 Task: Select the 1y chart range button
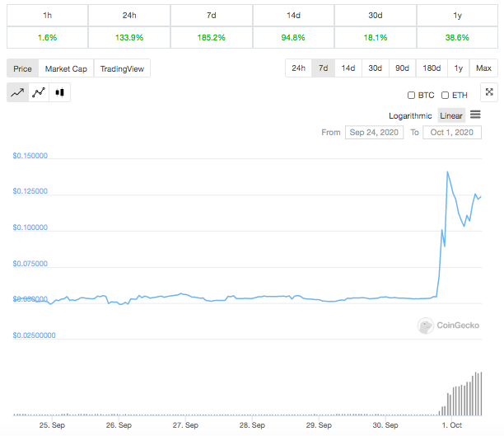[x=459, y=68]
